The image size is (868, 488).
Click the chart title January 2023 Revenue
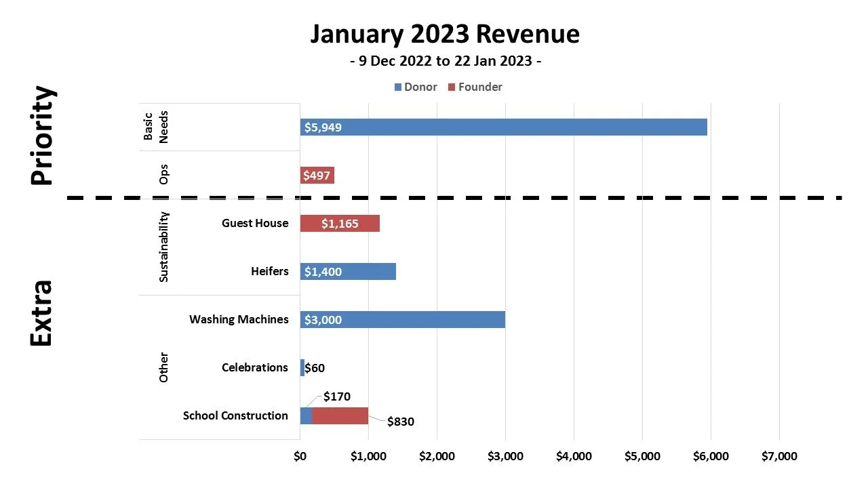click(445, 34)
